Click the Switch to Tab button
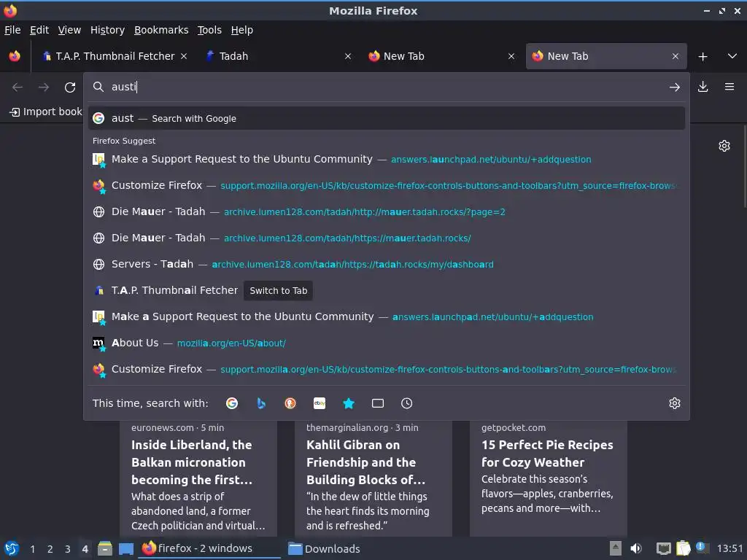Viewport: 747px width, 560px height. coord(278,290)
